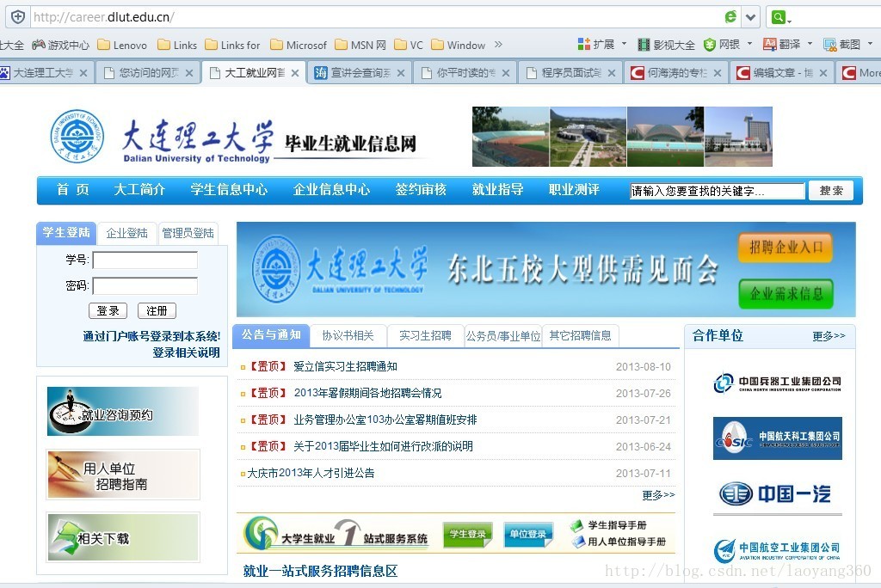Image resolution: width=881 pixels, height=588 pixels.
Task: Expand more bookmarks with double chevron
Action: (498, 45)
